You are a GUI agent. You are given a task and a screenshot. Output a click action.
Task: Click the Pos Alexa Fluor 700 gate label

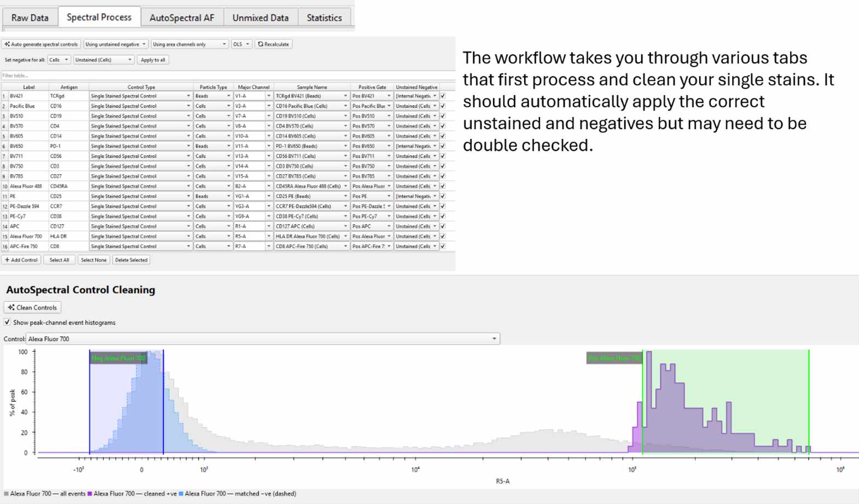coord(614,358)
